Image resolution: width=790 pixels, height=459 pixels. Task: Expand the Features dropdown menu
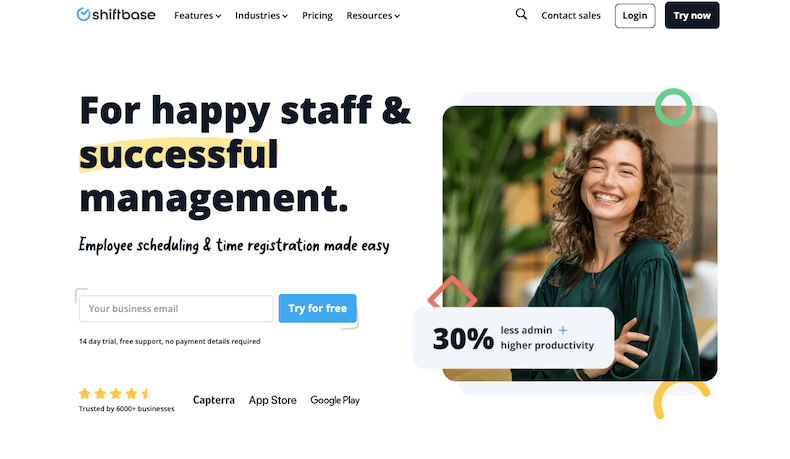tap(198, 16)
